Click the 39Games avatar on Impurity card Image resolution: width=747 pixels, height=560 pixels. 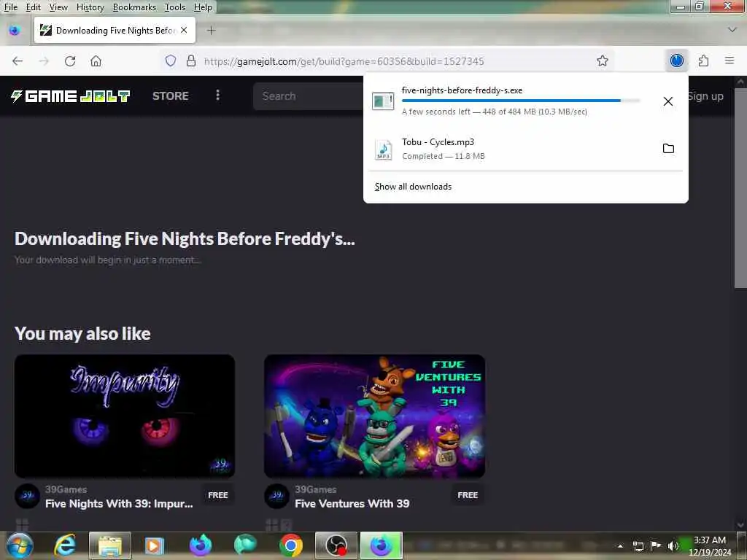(27, 496)
